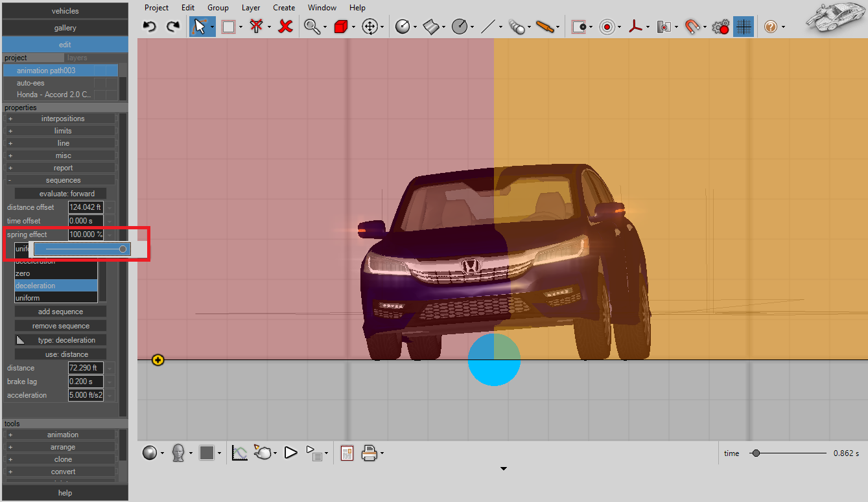Open the question mark help icon

(x=770, y=27)
